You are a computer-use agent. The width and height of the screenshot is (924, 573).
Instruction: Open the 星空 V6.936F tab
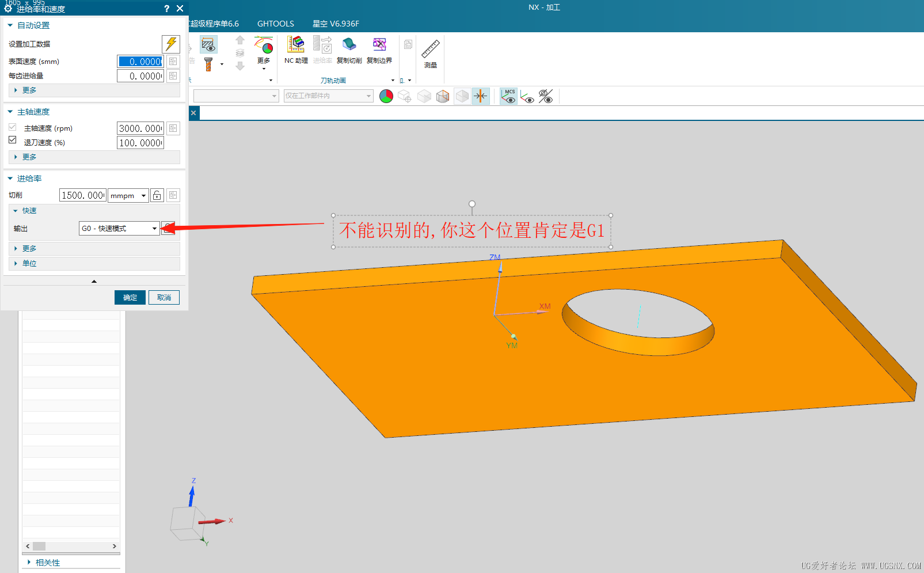pos(336,24)
